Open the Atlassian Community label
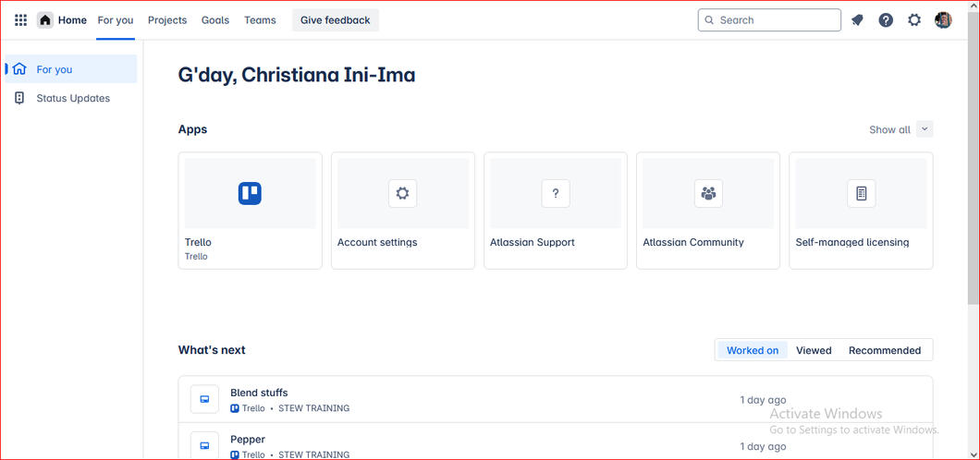The width and height of the screenshot is (980, 460). [x=693, y=242]
